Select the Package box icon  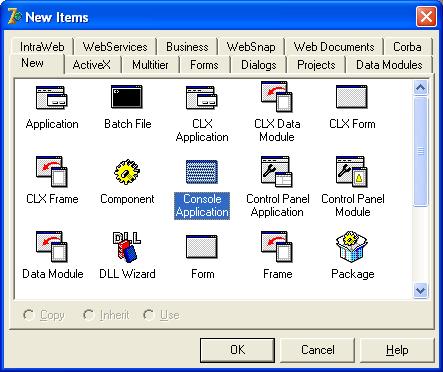tap(352, 247)
